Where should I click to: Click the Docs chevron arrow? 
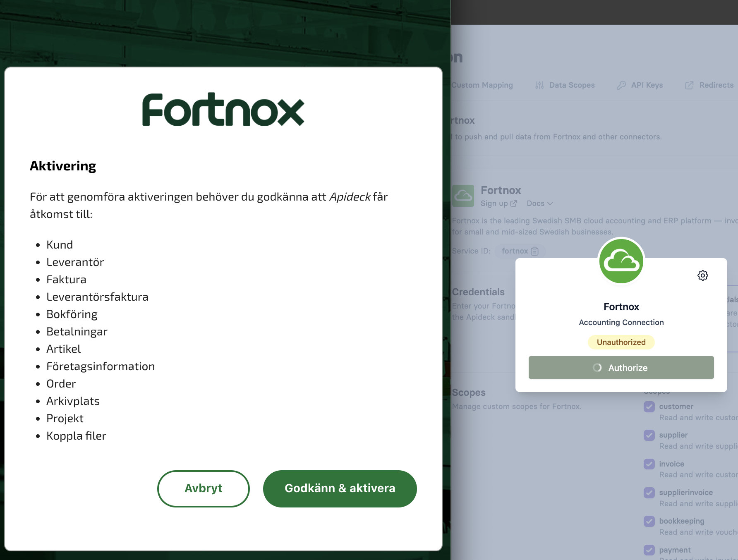pyautogui.click(x=550, y=203)
